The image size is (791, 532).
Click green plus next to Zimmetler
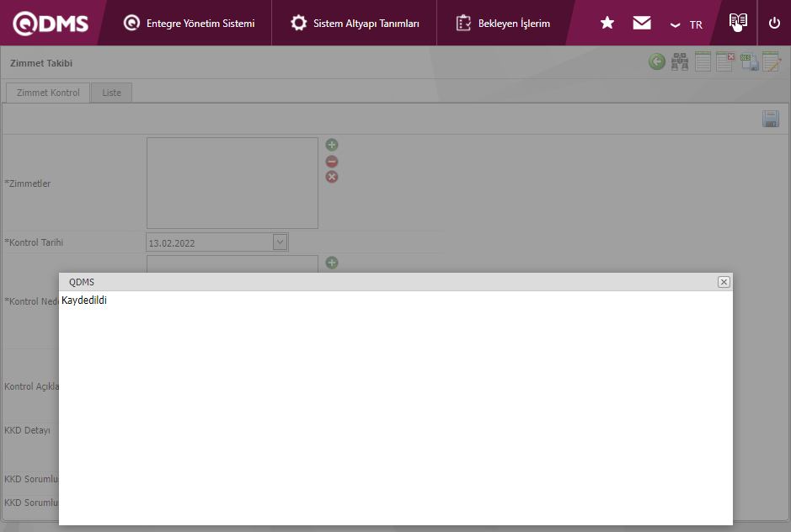pos(331,146)
